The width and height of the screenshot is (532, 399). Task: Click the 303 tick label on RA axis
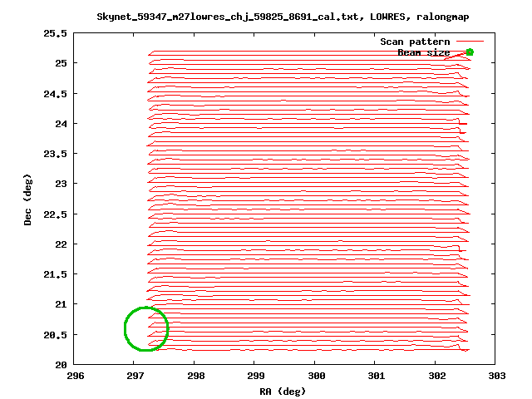495,375
